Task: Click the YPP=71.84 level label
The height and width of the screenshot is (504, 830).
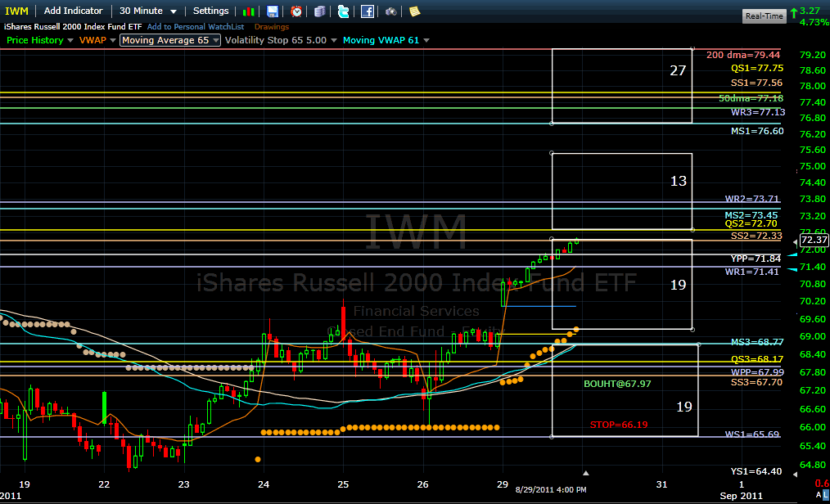Action: 756,259
